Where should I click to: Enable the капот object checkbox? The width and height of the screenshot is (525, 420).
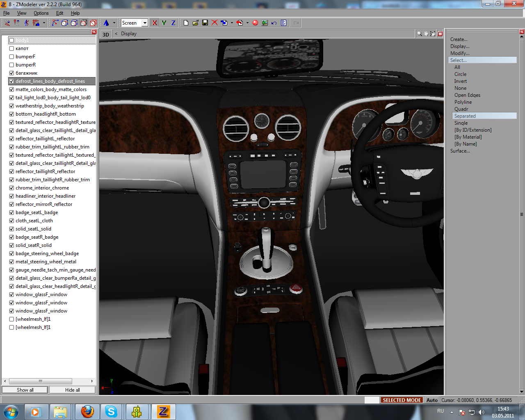click(x=11, y=48)
